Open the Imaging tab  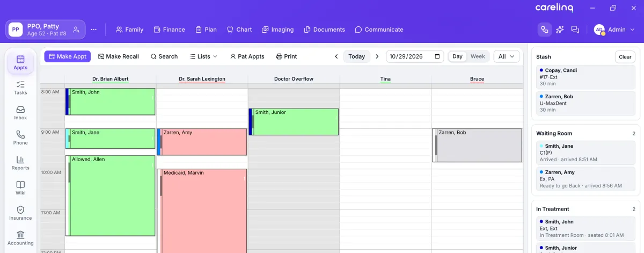coord(278,30)
